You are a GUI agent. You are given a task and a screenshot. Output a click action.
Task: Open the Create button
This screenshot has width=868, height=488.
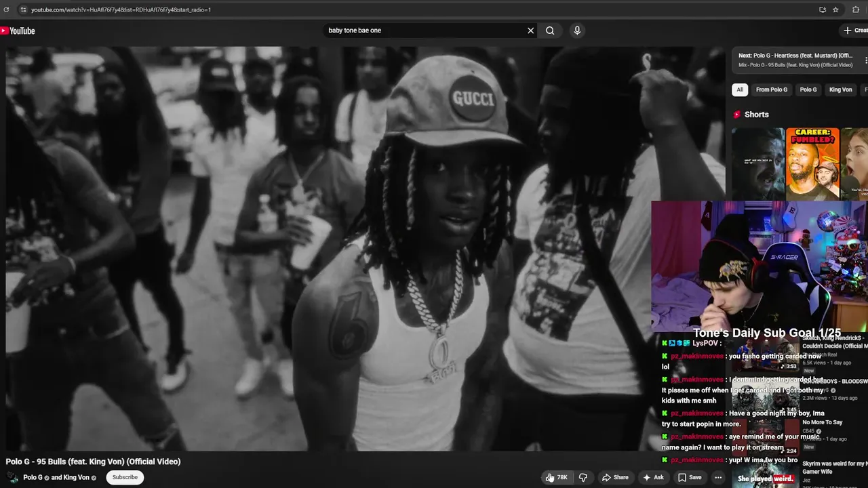[855, 30]
